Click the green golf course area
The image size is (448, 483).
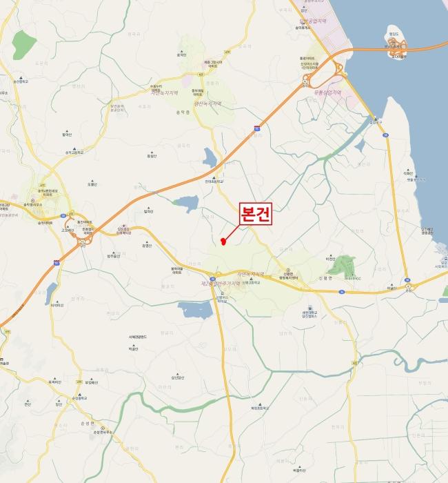342,266
